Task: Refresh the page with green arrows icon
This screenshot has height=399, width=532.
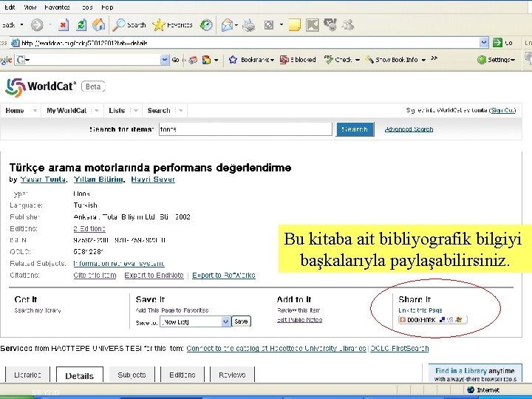Action: coord(81,25)
